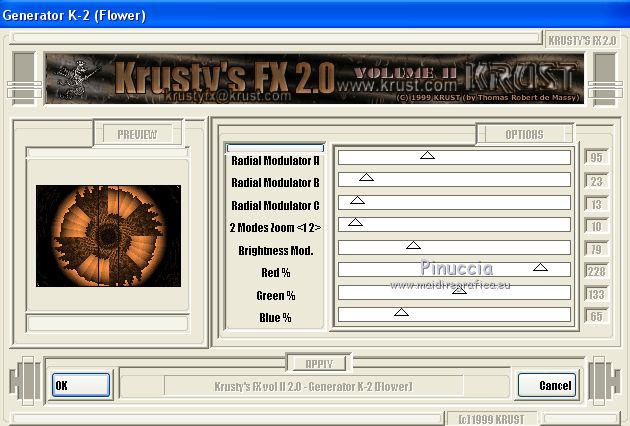Adjust the Blue % slider
This screenshot has height=426, width=630.
point(454,315)
